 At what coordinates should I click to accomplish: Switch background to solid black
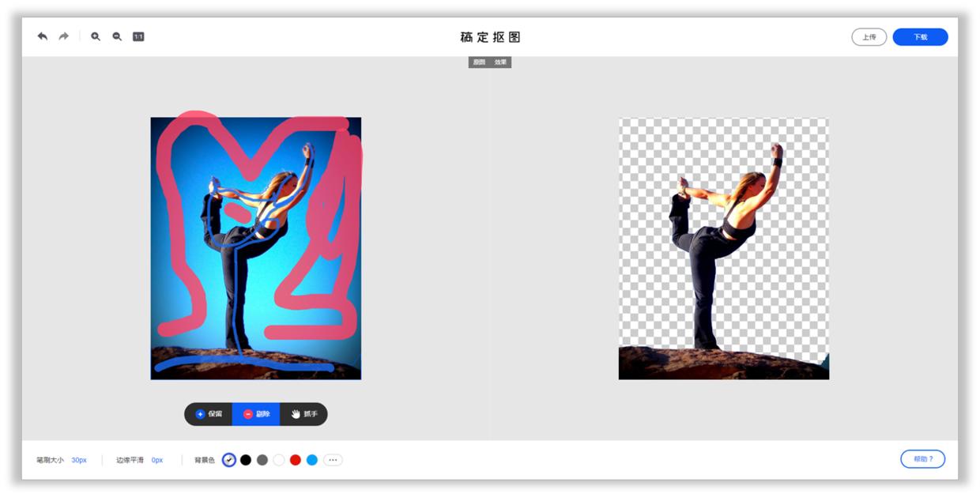pos(245,460)
